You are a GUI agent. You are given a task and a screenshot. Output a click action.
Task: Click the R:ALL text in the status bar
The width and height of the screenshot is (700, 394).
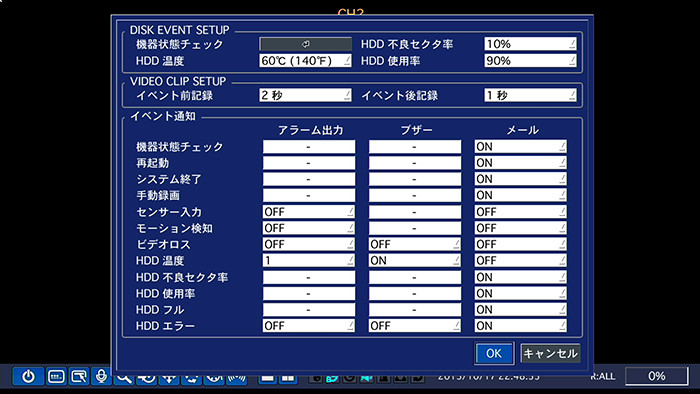click(603, 377)
